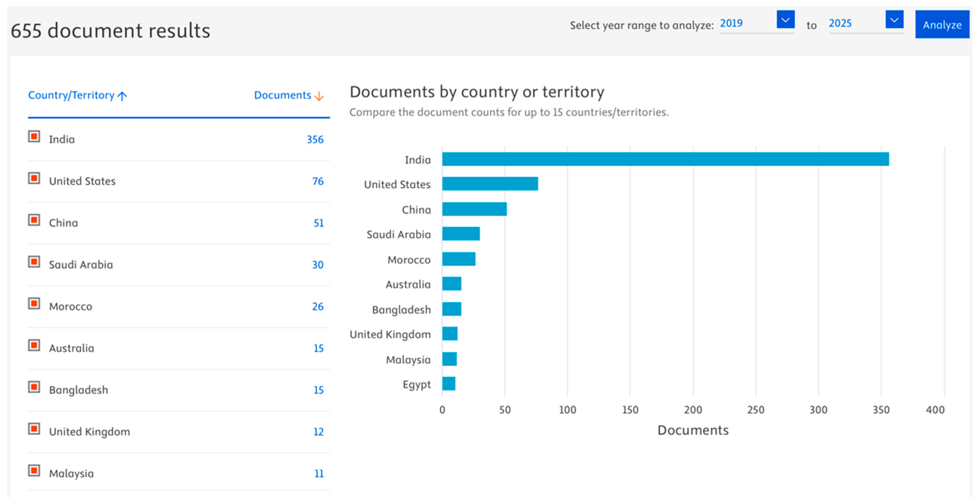Open China's 51 documents link
The width and height of the screenshot is (980, 503).
[319, 223]
